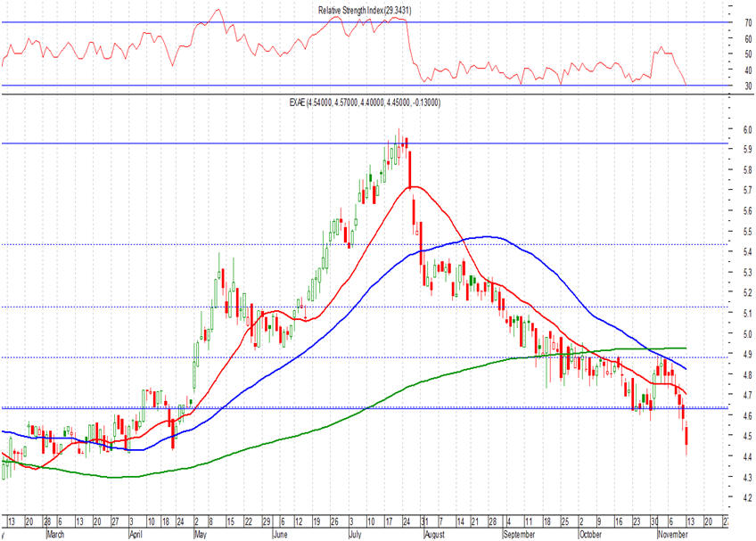
Task: Select the April month label
Action: tap(136, 534)
